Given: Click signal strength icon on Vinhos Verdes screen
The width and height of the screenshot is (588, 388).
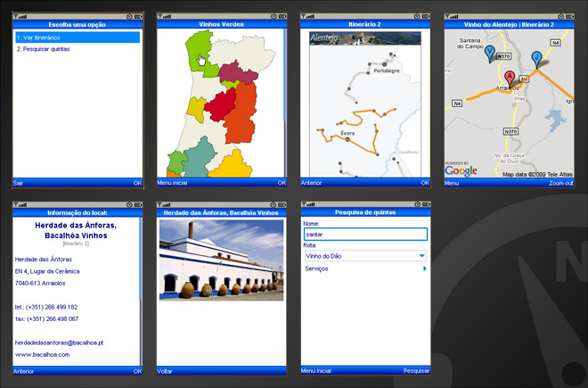Looking at the screenshot, I should tap(165, 16).
